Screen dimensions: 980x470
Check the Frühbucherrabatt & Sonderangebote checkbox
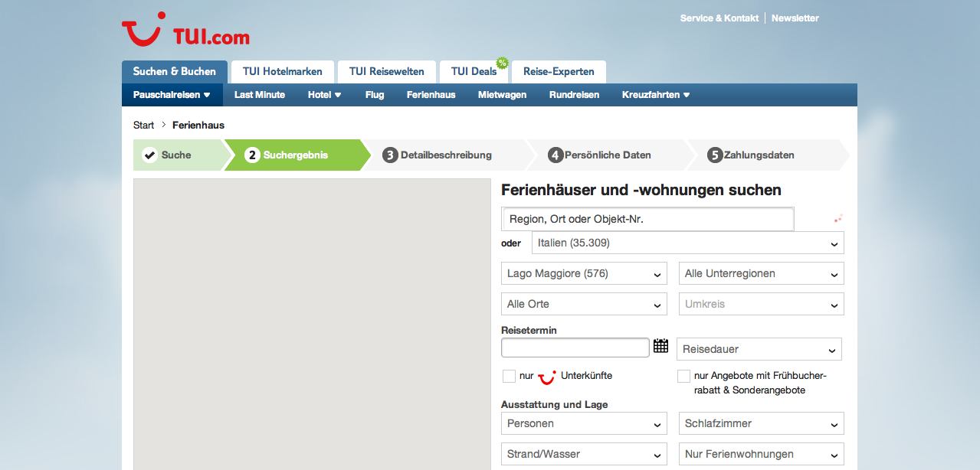[x=683, y=376]
